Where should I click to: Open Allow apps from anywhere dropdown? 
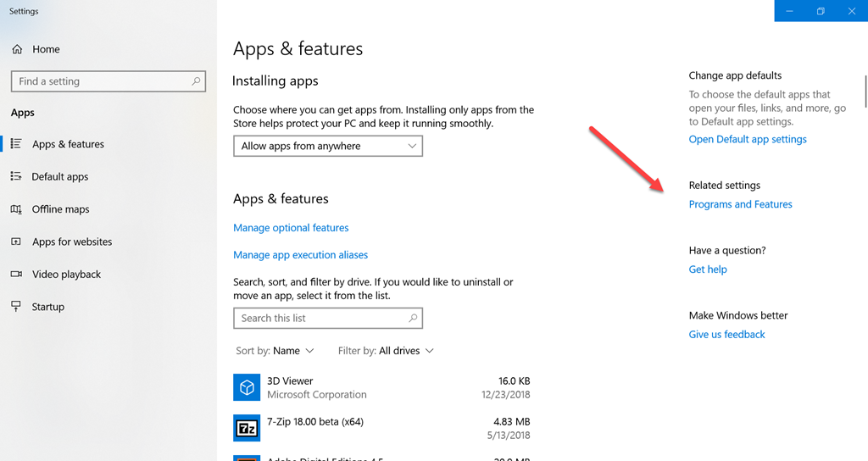(x=328, y=146)
